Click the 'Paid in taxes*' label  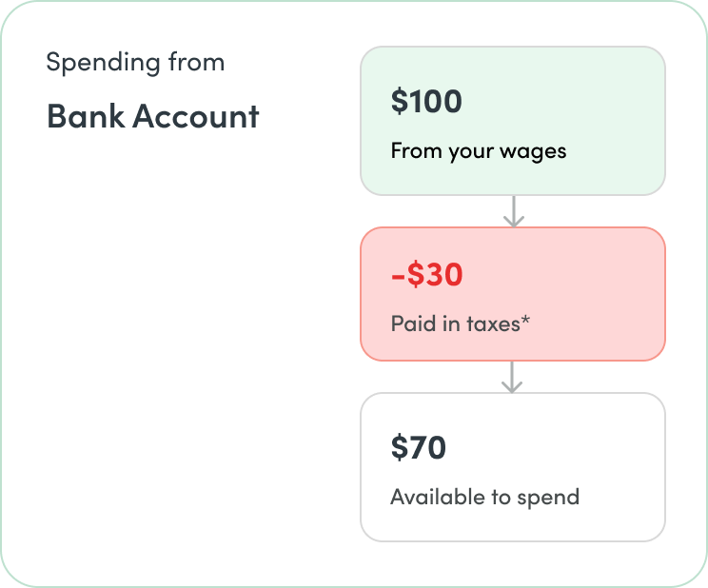pyautogui.click(x=461, y=323)
